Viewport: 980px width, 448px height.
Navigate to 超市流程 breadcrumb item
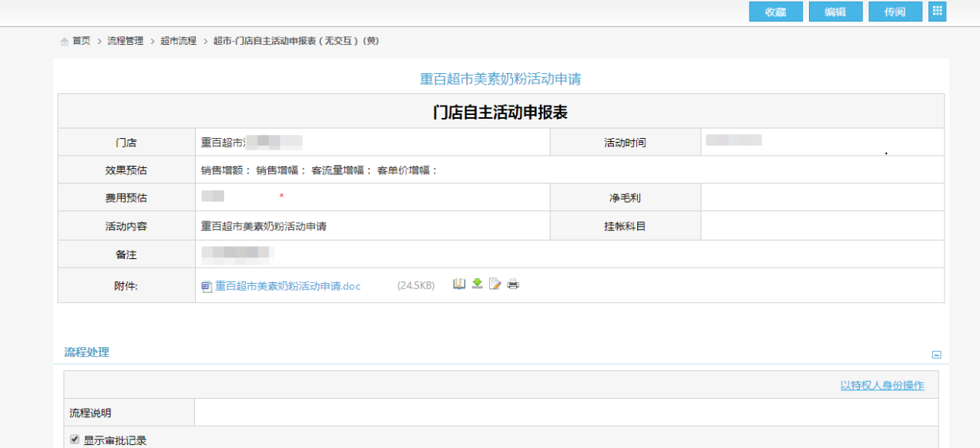(x=178, y=41)
